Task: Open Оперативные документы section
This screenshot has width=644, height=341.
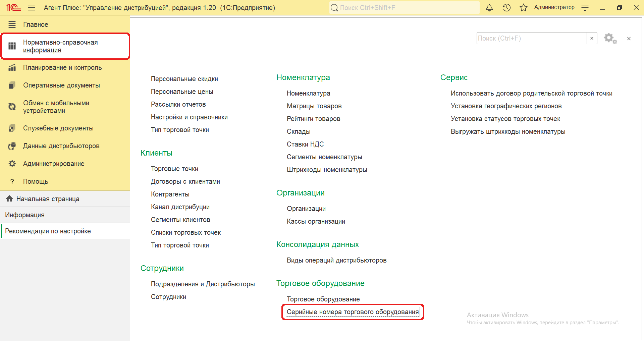Action: coord(65,85)
